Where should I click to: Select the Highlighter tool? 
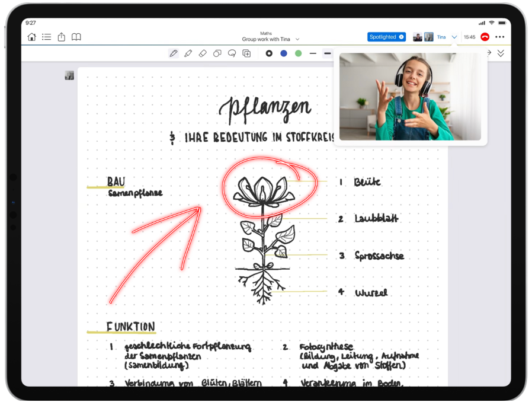[188, 53]
